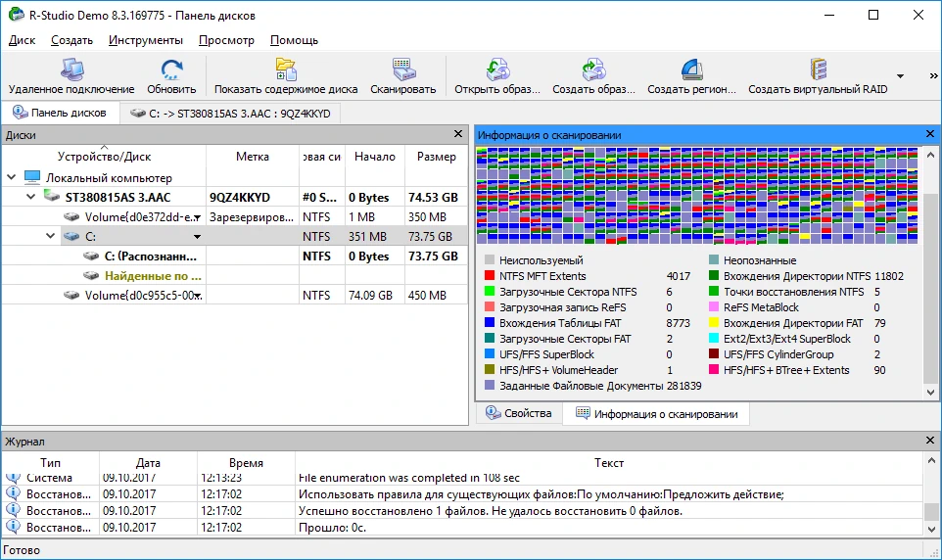The width and height of the screenshot is (942, 560).
Task: Close the scan information panel
Action: [930, 133]
